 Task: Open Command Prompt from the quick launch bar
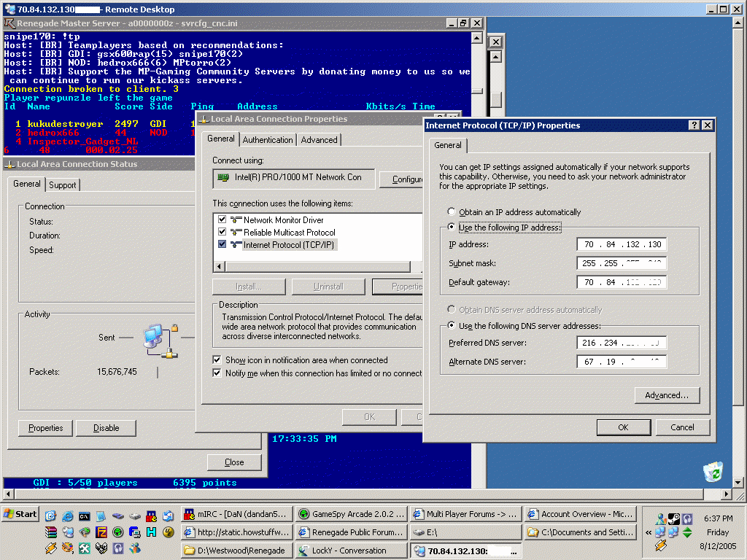pos(84,515)
